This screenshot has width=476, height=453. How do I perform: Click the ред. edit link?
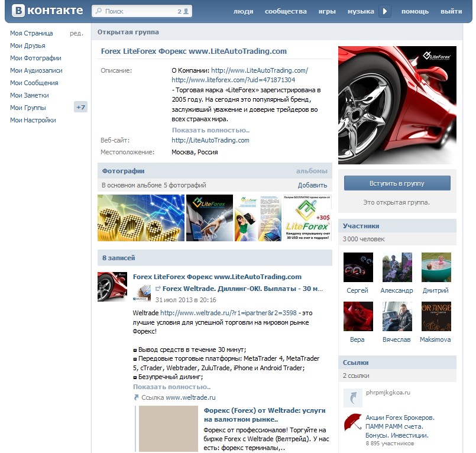coord(76,33)
